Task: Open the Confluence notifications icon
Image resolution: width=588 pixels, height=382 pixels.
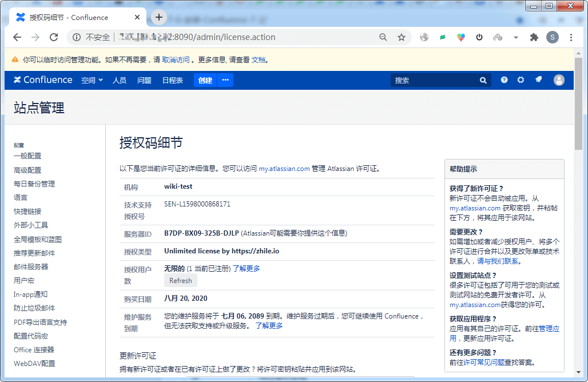Action: click(x=538, y=80)
